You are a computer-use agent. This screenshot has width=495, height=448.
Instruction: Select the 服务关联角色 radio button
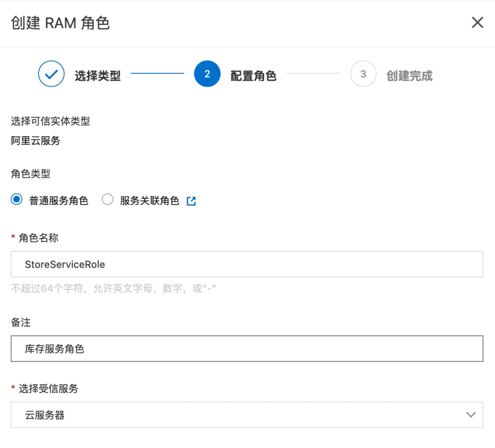coord(108,200)
